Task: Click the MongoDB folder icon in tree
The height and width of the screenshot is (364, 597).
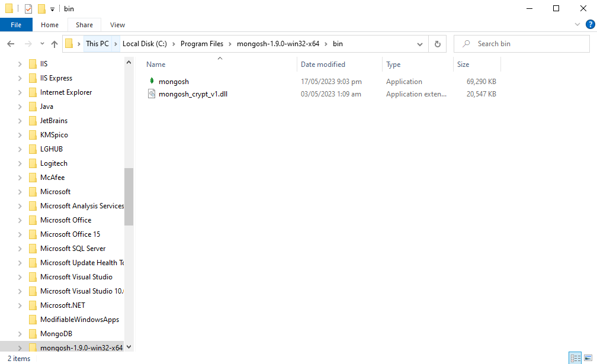Action: pos(33,334)
